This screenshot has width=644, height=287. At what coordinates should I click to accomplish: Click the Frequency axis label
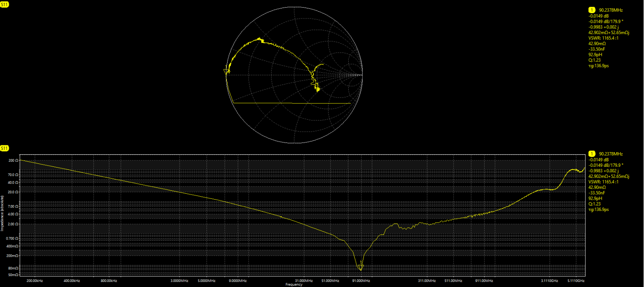tap(294, 284)
